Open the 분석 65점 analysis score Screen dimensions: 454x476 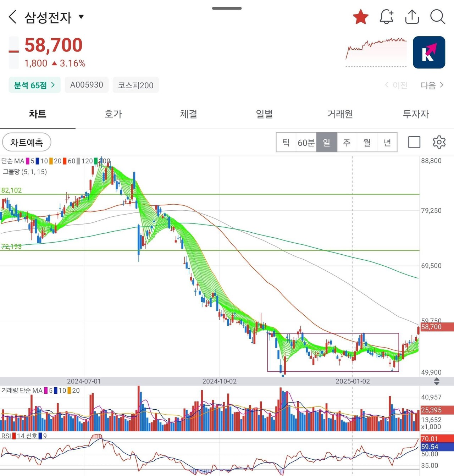(34, 85)
